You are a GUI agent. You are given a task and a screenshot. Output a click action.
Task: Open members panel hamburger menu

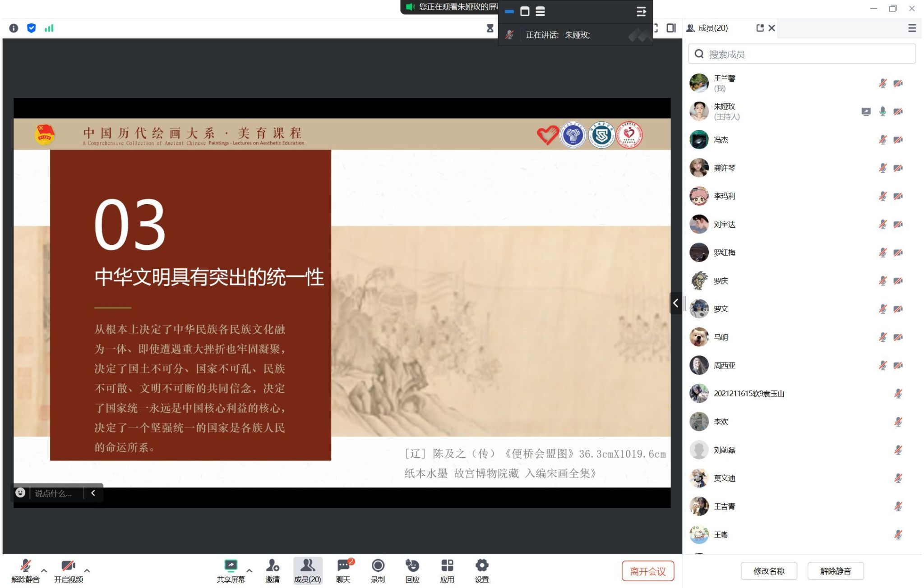tap(912, 28)
